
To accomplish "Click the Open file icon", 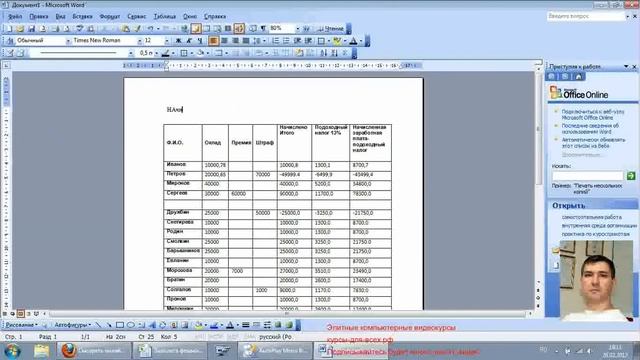I will (20, 29).
